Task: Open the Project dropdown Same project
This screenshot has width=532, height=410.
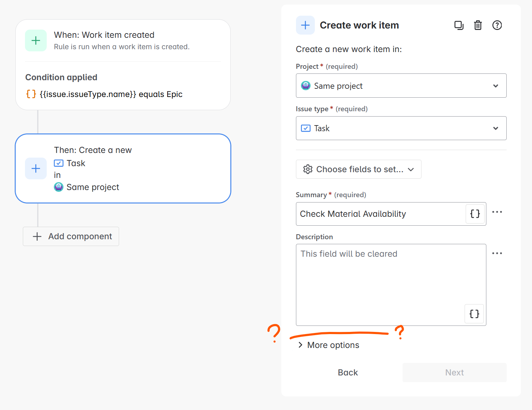Action: [401, 86]
